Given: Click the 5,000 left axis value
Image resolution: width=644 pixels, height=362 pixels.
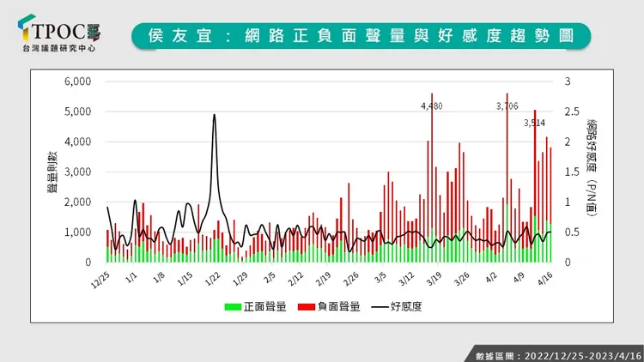Looking at the screenshot, I should point(77,112).
